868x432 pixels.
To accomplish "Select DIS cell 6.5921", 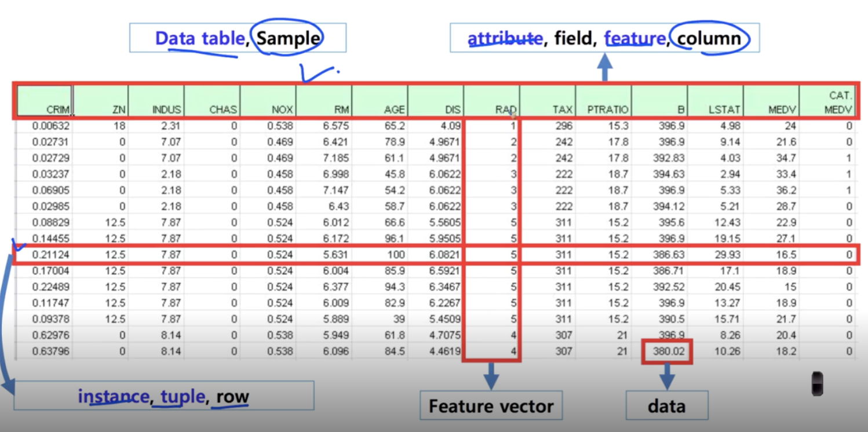I will pyautogui.click(x=444, y=270).
